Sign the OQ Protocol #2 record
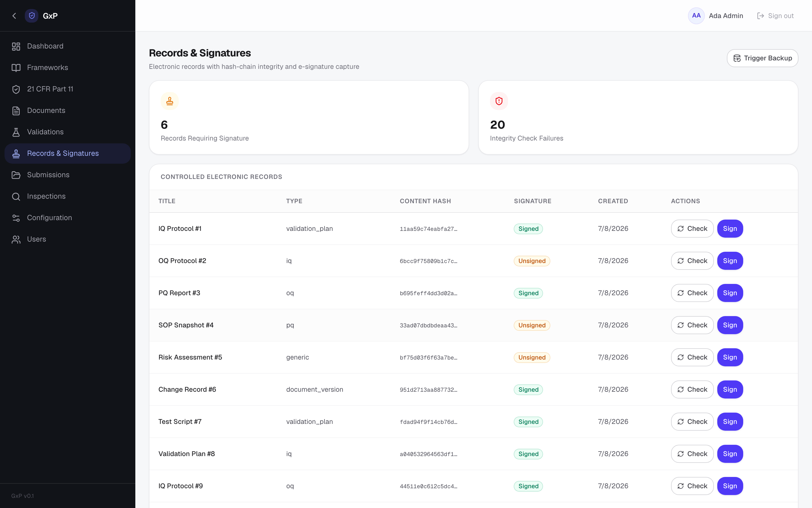The height and width of the screenshot is (508, 812). [x=730, y=261]
